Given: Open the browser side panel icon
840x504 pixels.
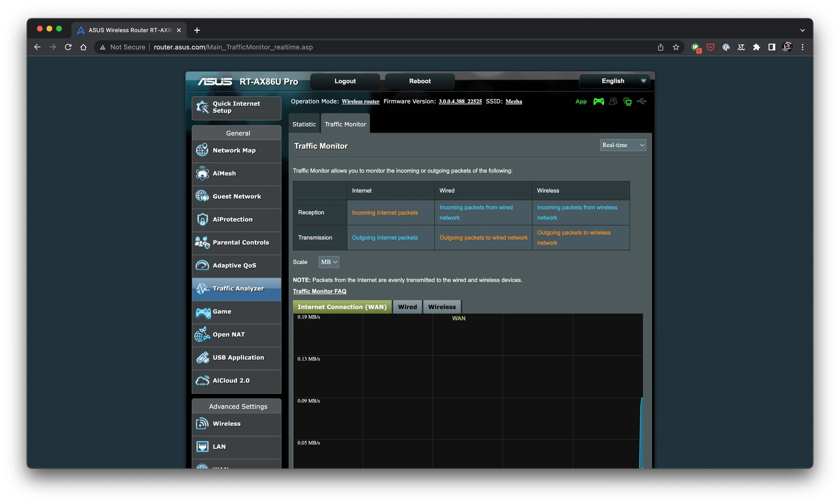Looking at the screenshot, I should tap(772, 47).
